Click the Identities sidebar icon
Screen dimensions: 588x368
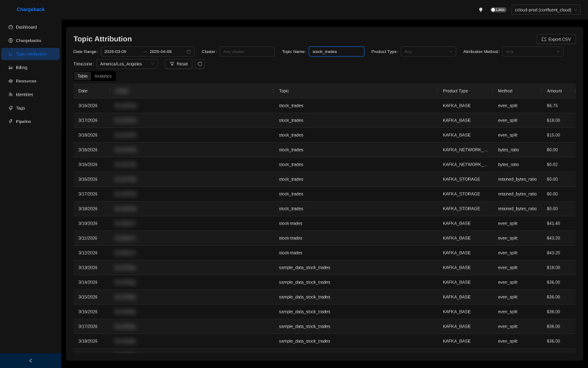point(10,94)
